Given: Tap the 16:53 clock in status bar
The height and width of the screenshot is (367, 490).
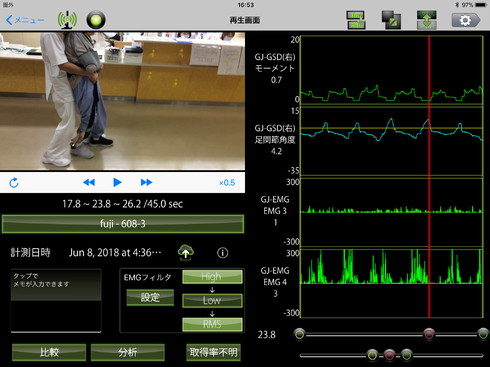Looking at the screenshot, I should (x=246, y=5).
